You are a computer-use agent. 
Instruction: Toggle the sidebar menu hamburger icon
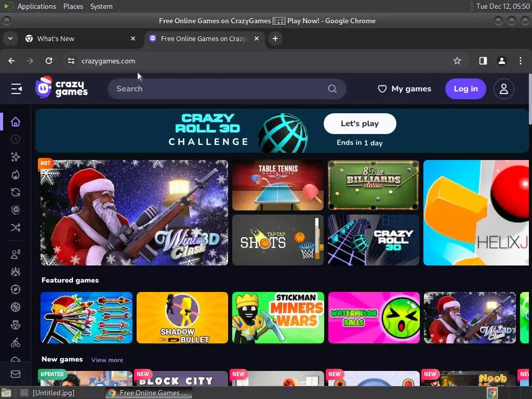tap(16, 89)
